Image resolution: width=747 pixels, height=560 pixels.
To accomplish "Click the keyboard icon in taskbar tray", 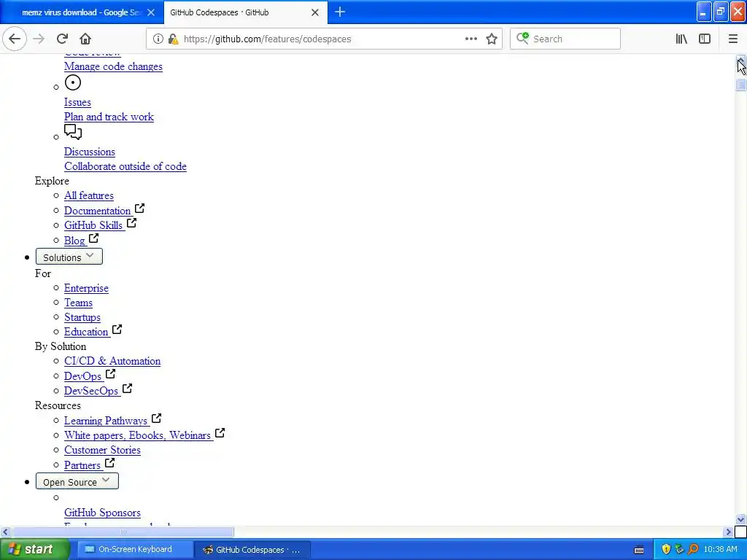I will coord(639,550).
